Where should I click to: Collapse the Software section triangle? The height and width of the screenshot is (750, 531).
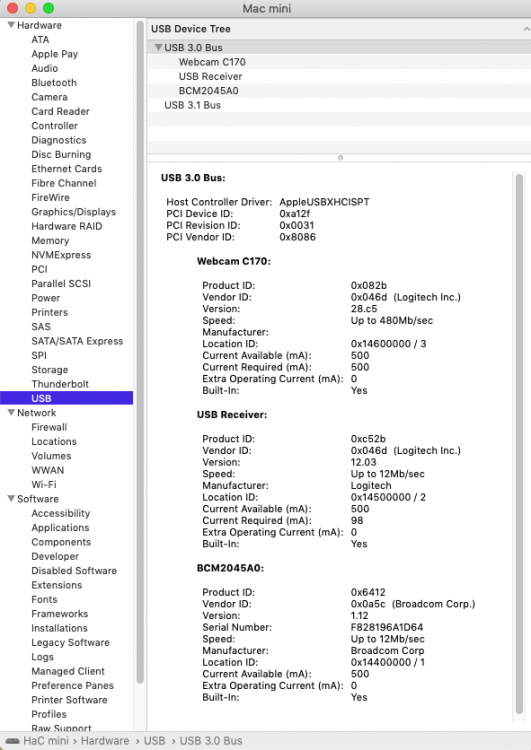[x=11, y=498]
